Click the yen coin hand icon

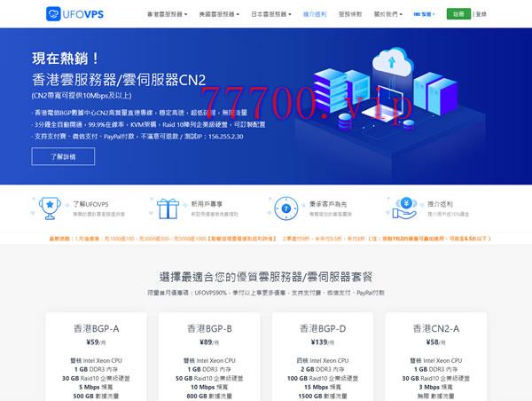coord(404,208)
